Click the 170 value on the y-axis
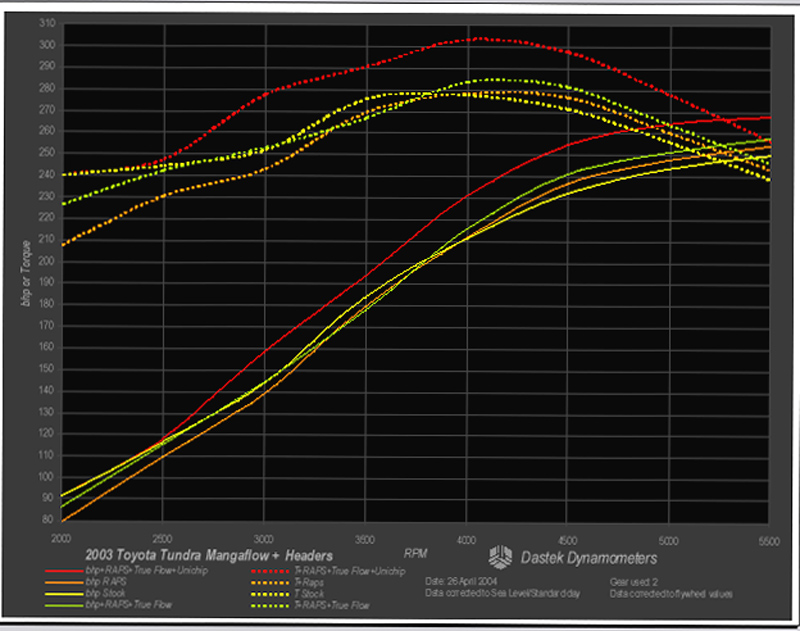This screenshot has height=631, width=800. (47, 325)
